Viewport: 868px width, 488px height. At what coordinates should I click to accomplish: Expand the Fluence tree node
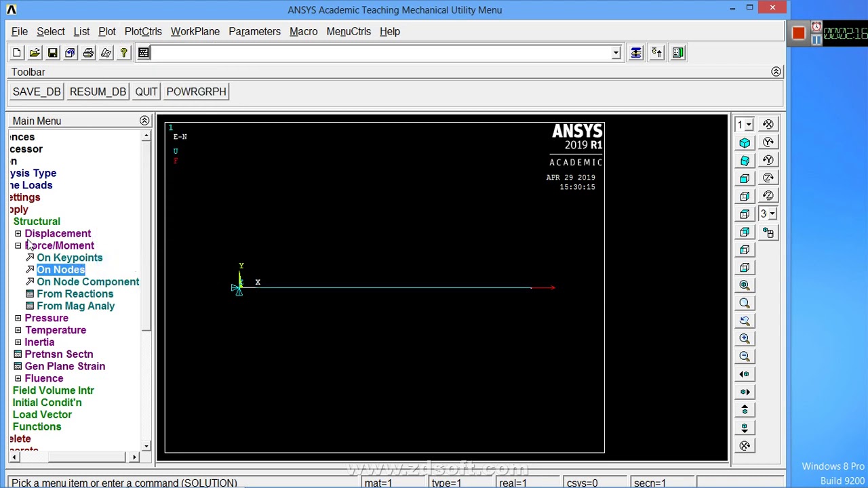[x=18, y=379]
